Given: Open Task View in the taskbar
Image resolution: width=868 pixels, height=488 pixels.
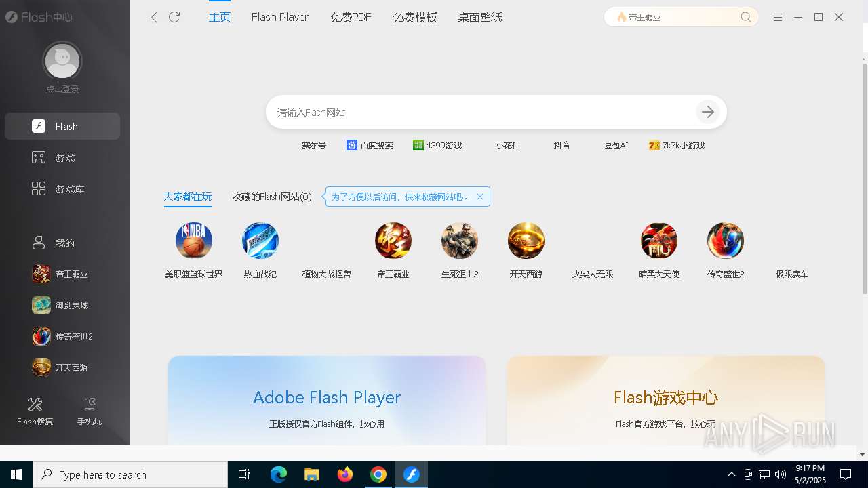Looking at the screenshot, I should coord(244,474).
